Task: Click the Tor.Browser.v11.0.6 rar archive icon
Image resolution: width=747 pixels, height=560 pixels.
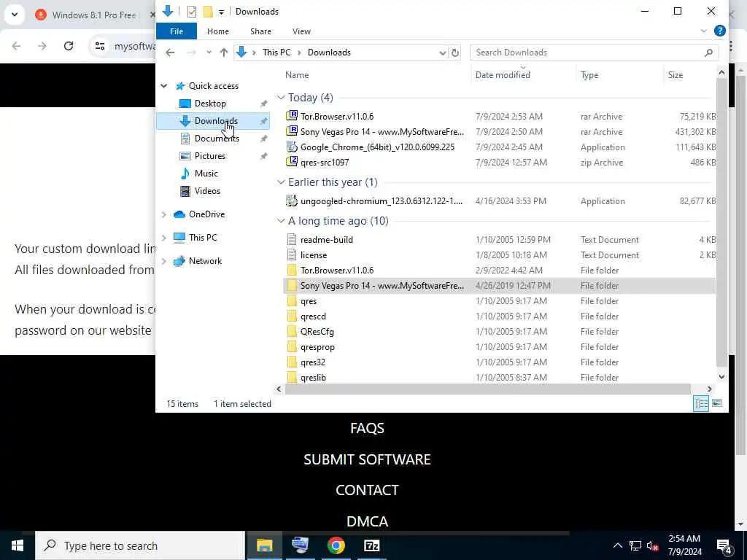Action: coord(292,116)
